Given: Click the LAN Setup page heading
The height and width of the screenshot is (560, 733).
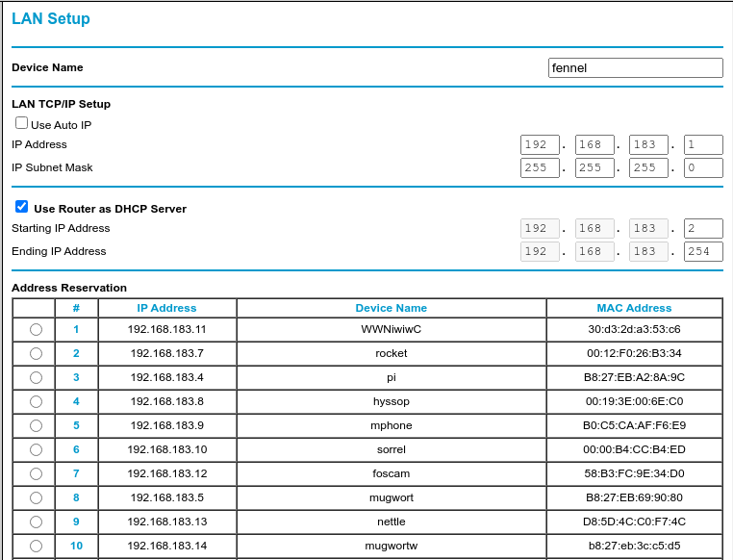Looking at the screenshot, I should 50,18.
